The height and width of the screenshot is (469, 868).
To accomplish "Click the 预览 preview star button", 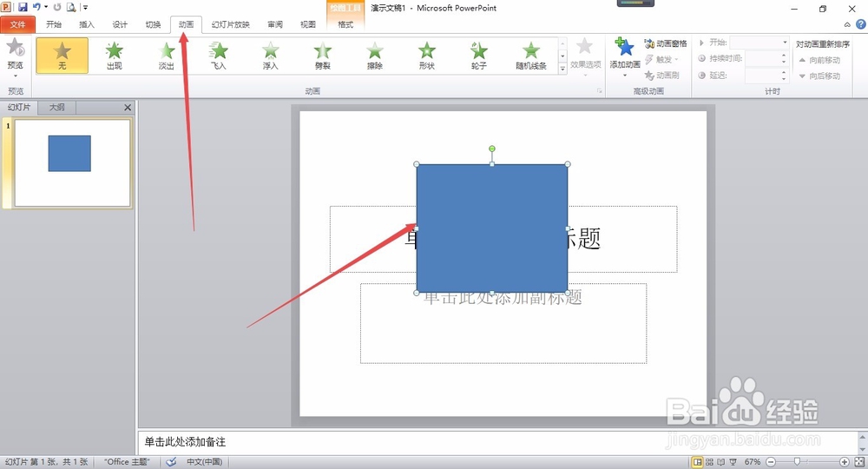I will 16,49.
